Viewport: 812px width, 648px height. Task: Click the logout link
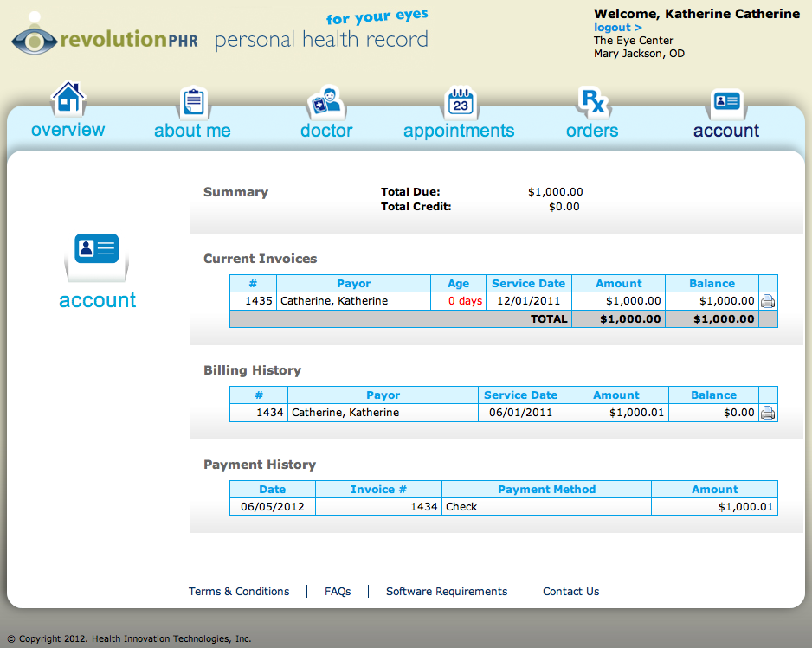tap(617, 28)
